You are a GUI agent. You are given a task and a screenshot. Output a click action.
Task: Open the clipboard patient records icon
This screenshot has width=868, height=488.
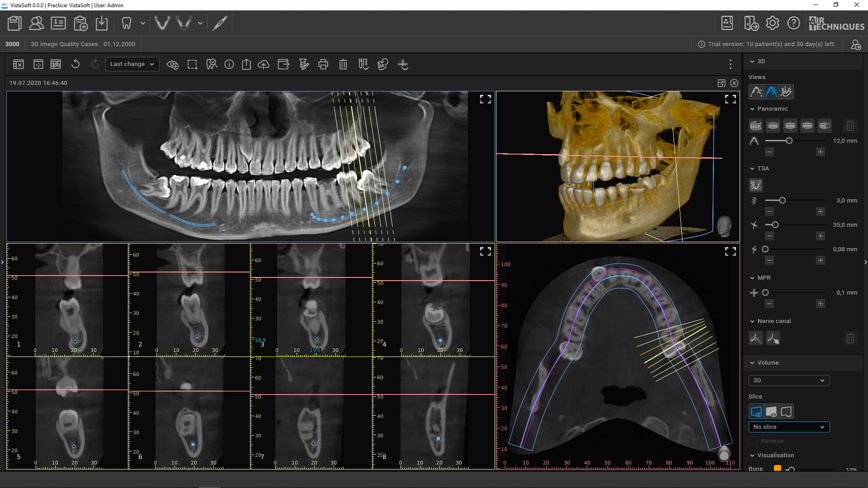(14, 23)
